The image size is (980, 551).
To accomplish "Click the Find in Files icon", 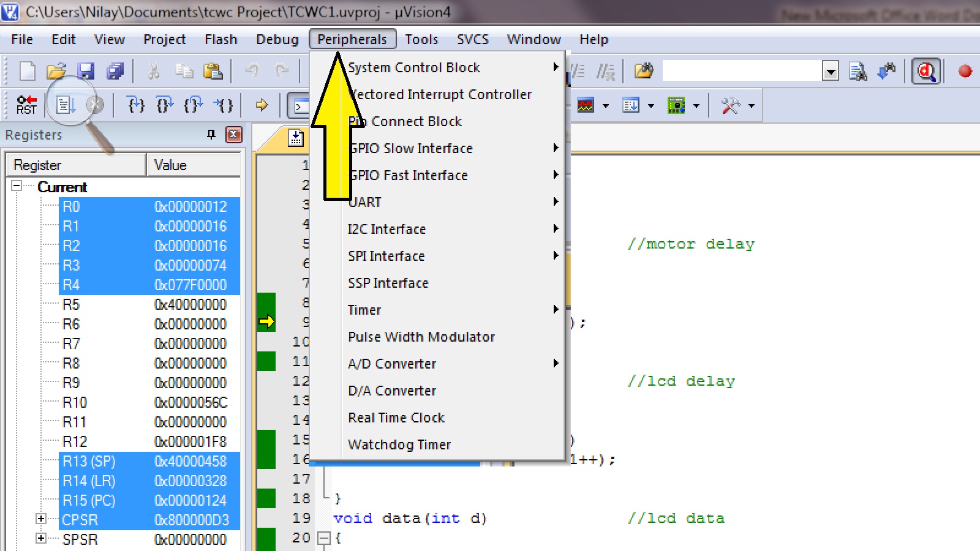I will [x=644, y=71].
